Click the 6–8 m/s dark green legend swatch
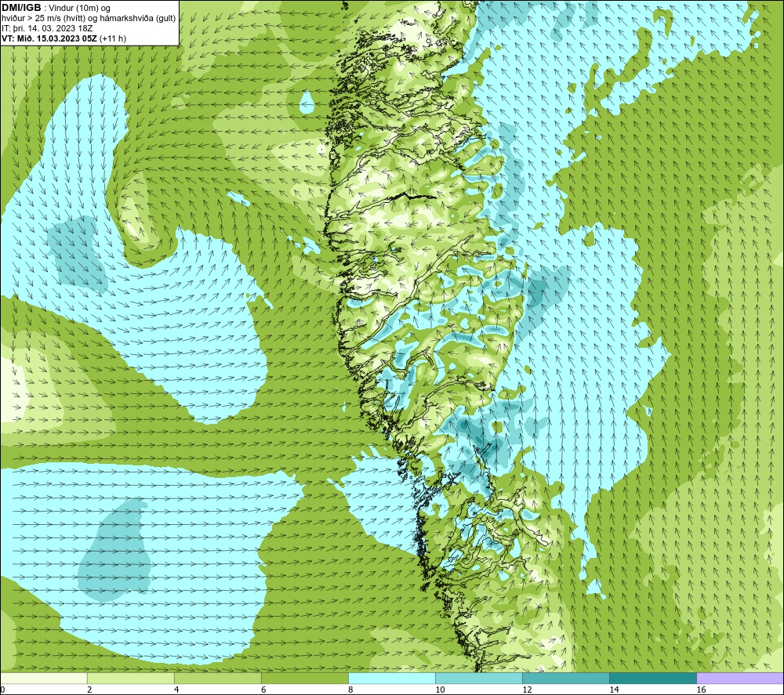This screenshot has width=784, height=695. point(304,678)
